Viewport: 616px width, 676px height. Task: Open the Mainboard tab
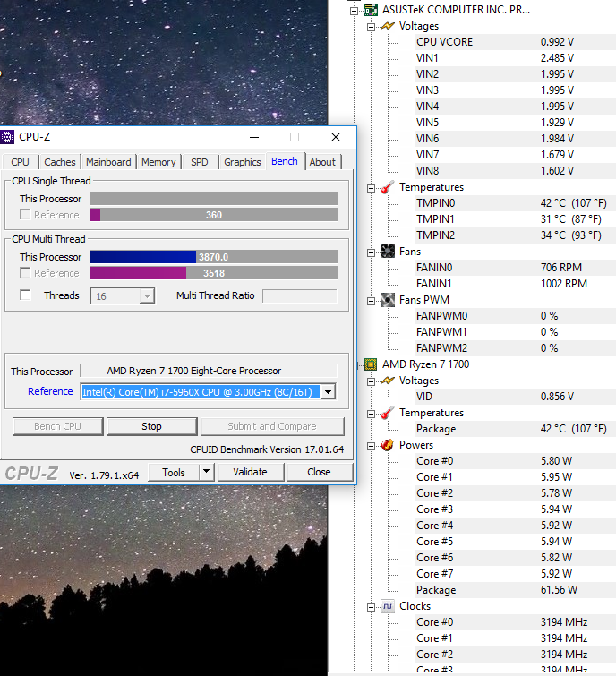[x=108, y=162]
